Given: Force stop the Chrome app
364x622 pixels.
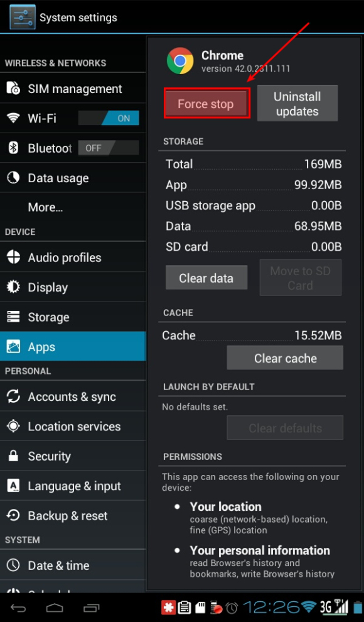Looking at the screenshot, I should (207, 104).
